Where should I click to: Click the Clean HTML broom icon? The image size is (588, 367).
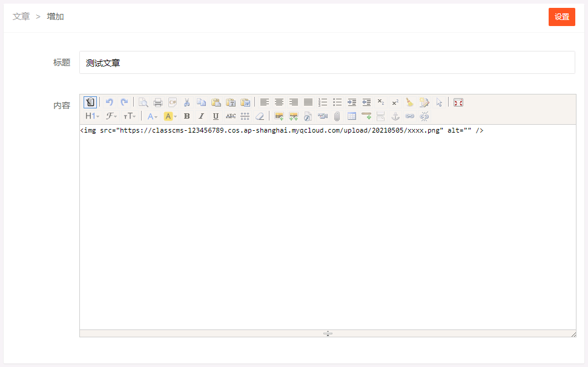(x=410, y=102)
